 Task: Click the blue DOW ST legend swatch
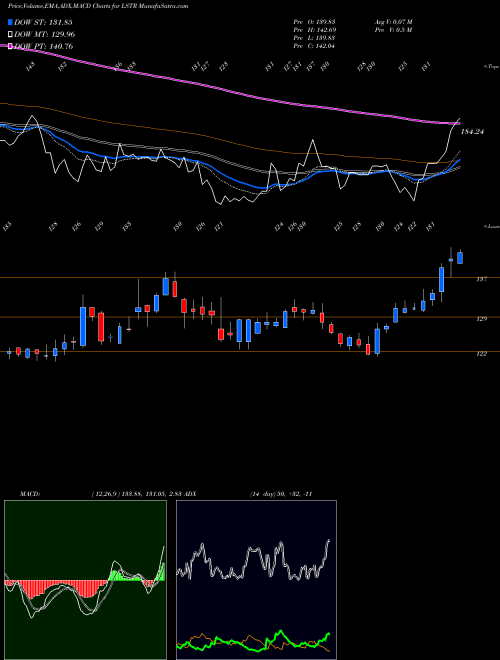click(x=11, y=22)
